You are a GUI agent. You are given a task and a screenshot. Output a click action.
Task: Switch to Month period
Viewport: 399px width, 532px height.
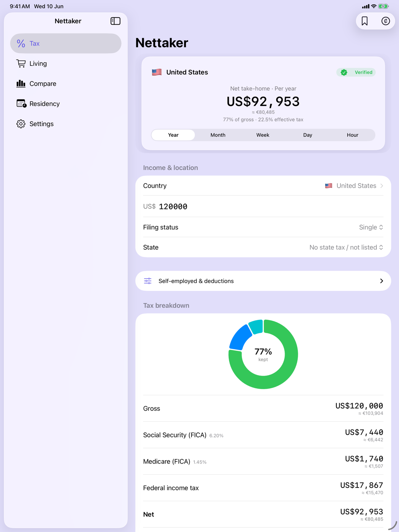click(x=218, y=135)
